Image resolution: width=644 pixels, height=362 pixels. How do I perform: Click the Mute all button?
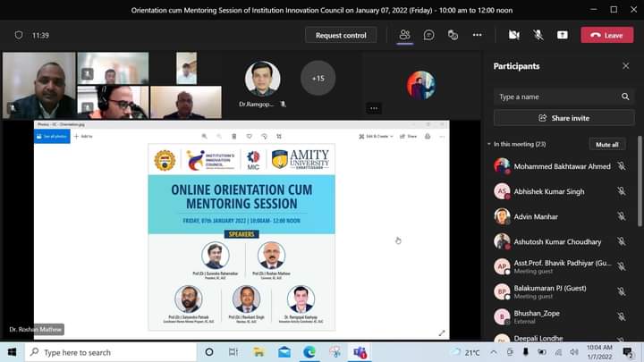[607, 145]
